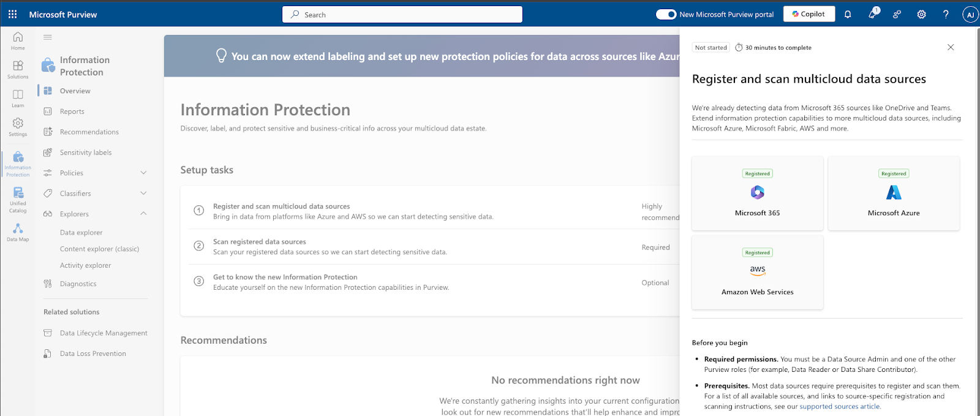Click the Microsoft 365 logo icon
This screenshot has height=416, width=980.
pos(758,192)
